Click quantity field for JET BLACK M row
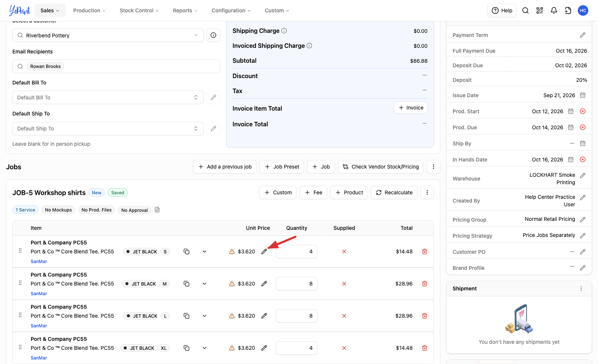The height and width of the screenshot is (364, 598). click(297, 284)
